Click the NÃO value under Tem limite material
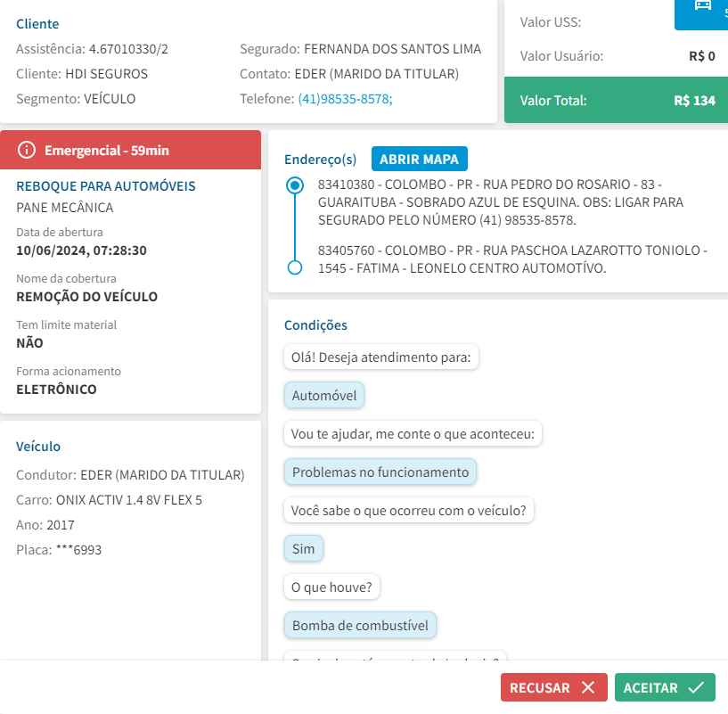The height and width of the screenshot is (714, 728). [x=29, y=343]
